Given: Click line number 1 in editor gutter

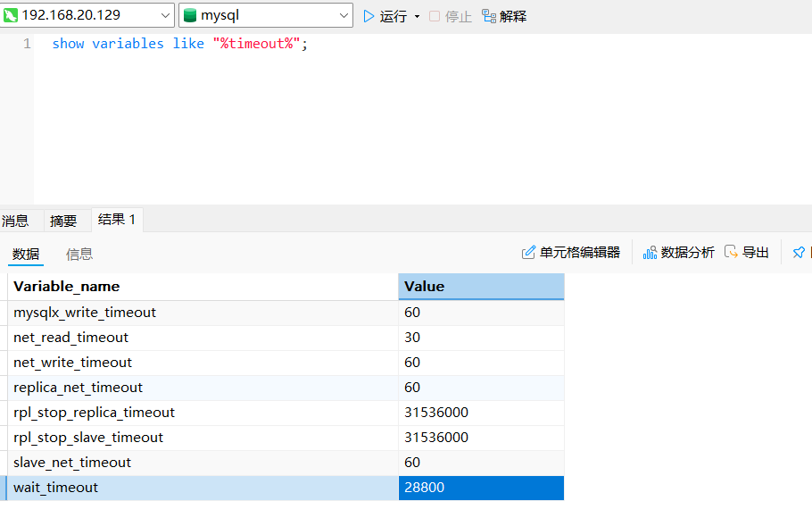Looking at the screenshot, I should coord(27,44).
